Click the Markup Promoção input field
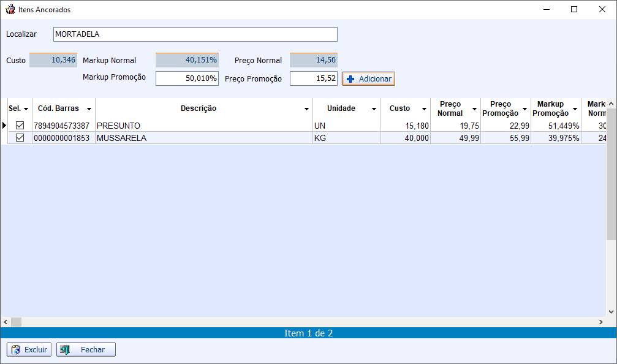617x364 pixels. point(187,78)
